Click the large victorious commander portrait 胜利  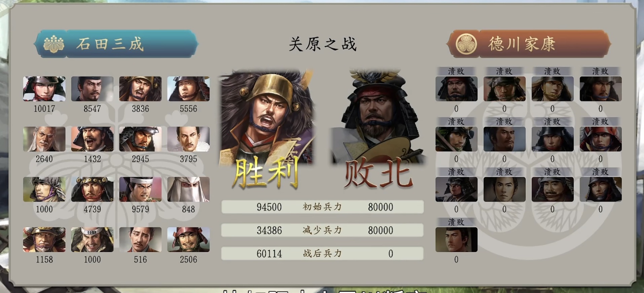point(267,118)
